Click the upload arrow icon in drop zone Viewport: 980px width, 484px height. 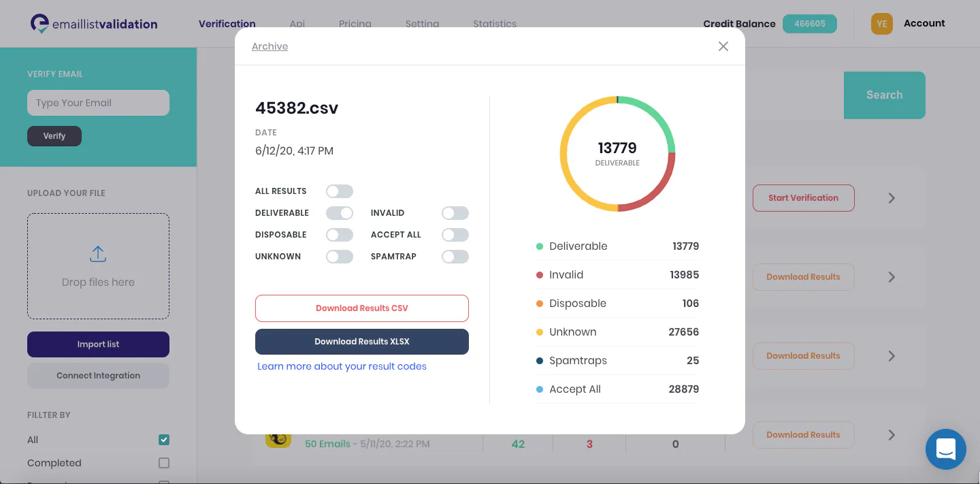click(98, 255)
